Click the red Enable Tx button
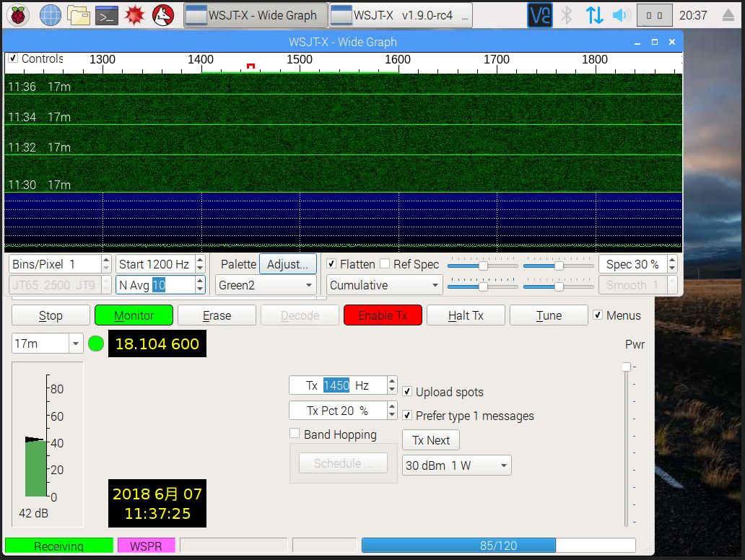Screen dimensions: 745x560 click(x=383, y=315)
